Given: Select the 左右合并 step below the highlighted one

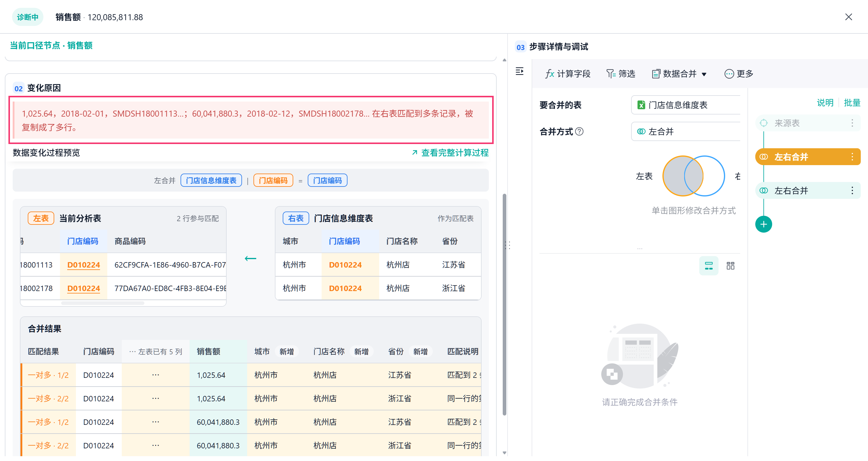Looking at the screenshot, I should click(x=807, y=190).
